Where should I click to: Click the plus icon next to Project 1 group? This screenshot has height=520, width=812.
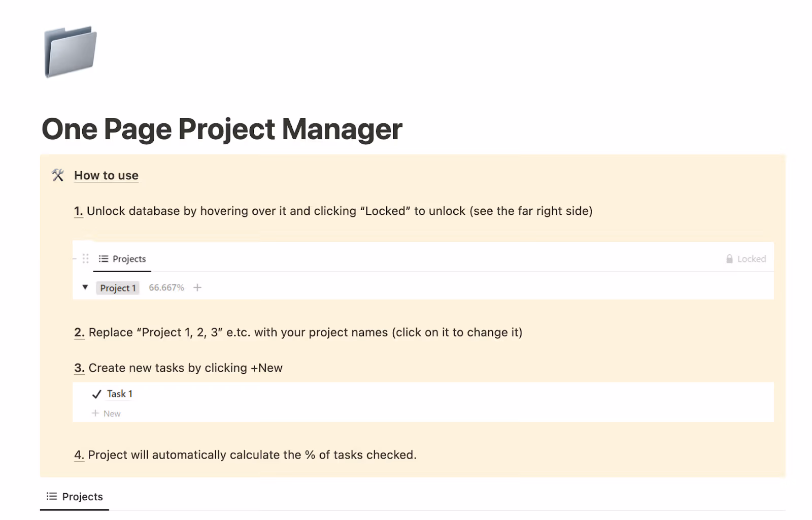pos(197,287)
